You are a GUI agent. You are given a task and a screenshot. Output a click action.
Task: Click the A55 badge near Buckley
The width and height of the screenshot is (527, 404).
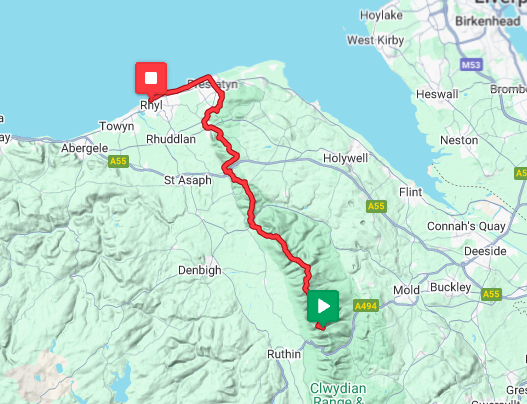click(x=491, y=294)
